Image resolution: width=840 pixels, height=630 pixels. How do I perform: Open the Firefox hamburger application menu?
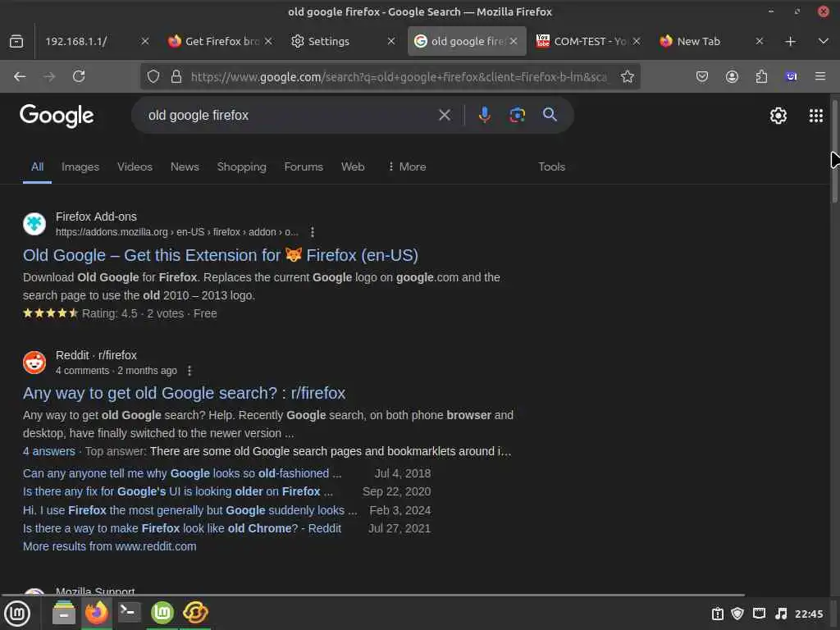(x=820, y=76)
